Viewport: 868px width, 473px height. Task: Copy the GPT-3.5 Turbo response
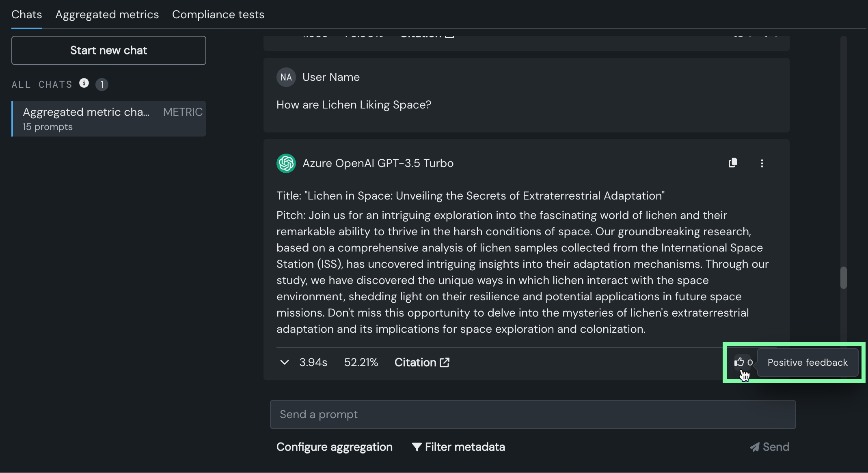coord(733,163)
